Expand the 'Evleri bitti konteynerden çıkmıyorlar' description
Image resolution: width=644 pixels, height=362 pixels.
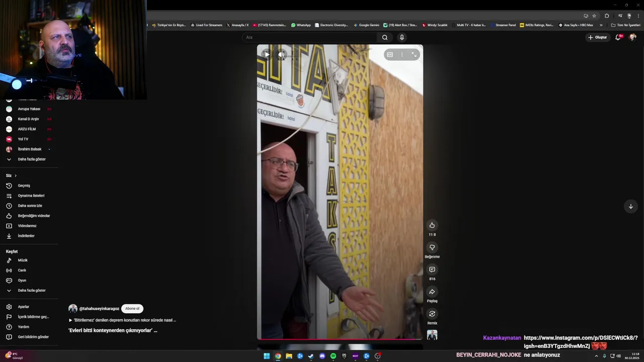(113, 330)
